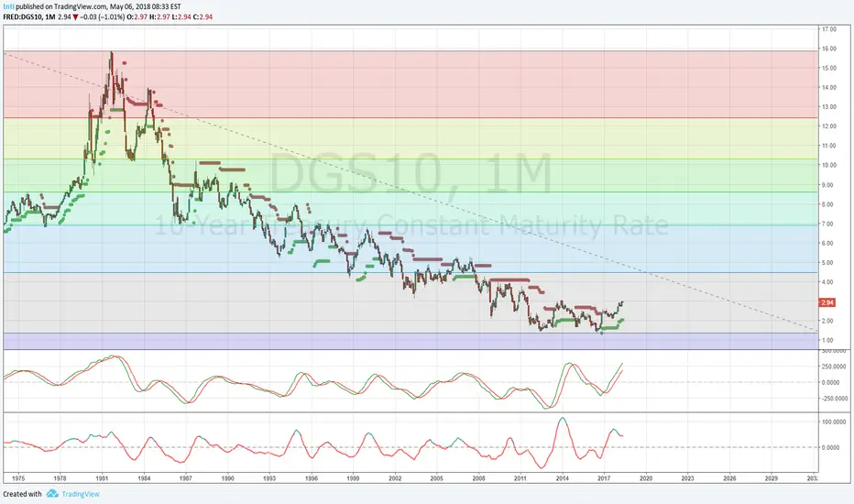Click the 16.00 price scale label
The height and width of the screenshot is (504, 854).
(829, 49)
